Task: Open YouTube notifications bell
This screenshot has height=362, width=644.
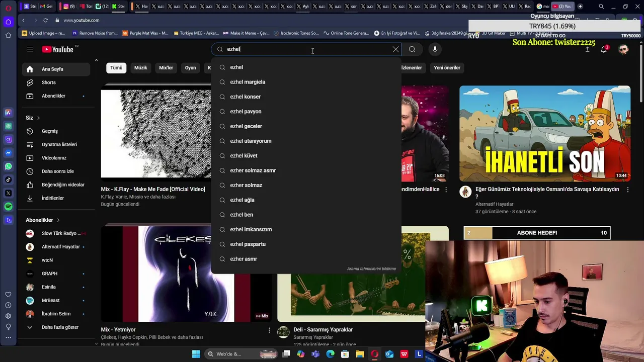Action: (604, 49)
